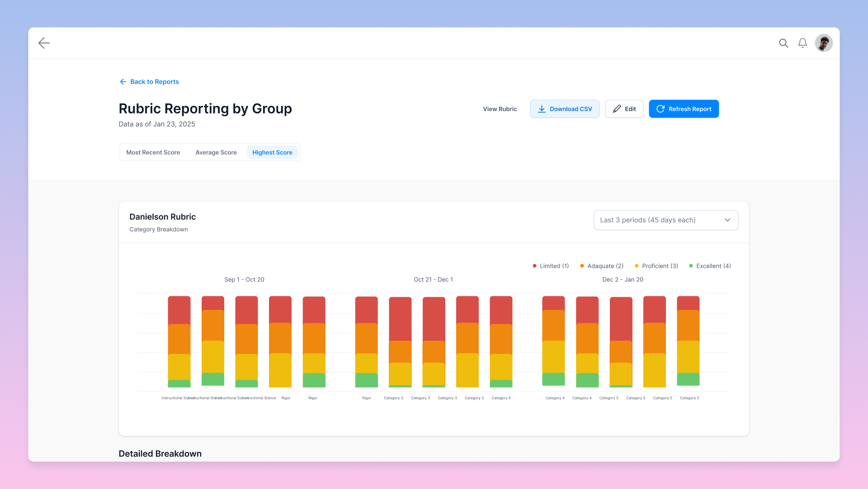Expand the Last 3 periods dropdown

[666, 220]
